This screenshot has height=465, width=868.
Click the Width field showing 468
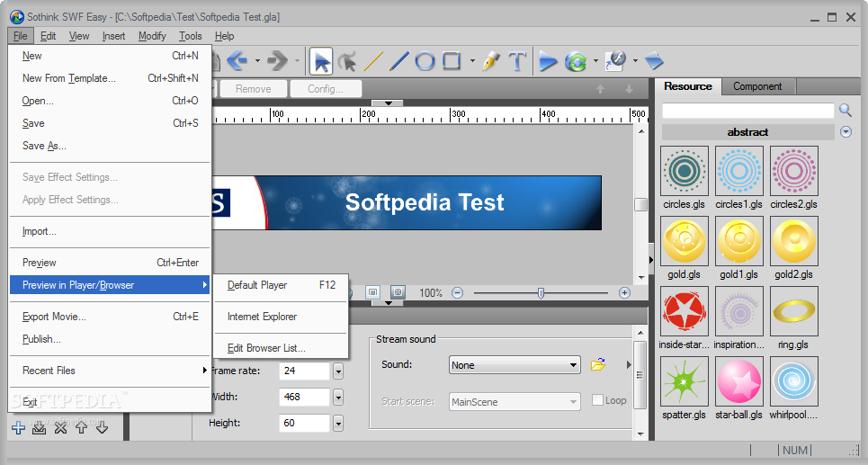point(304,397)
